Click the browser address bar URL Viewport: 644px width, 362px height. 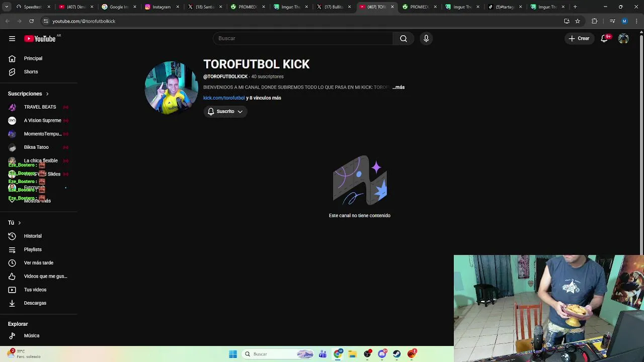[x=84, y=21]
